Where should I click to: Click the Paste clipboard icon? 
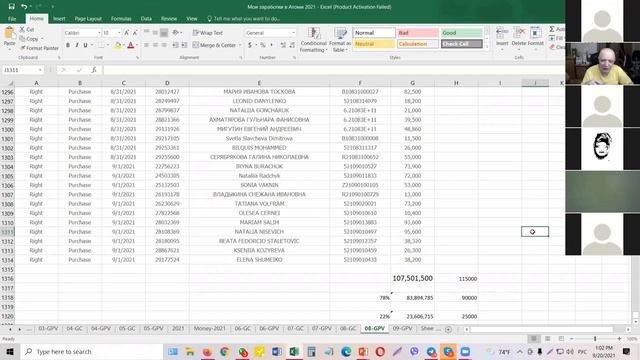(x=9, y=34)
